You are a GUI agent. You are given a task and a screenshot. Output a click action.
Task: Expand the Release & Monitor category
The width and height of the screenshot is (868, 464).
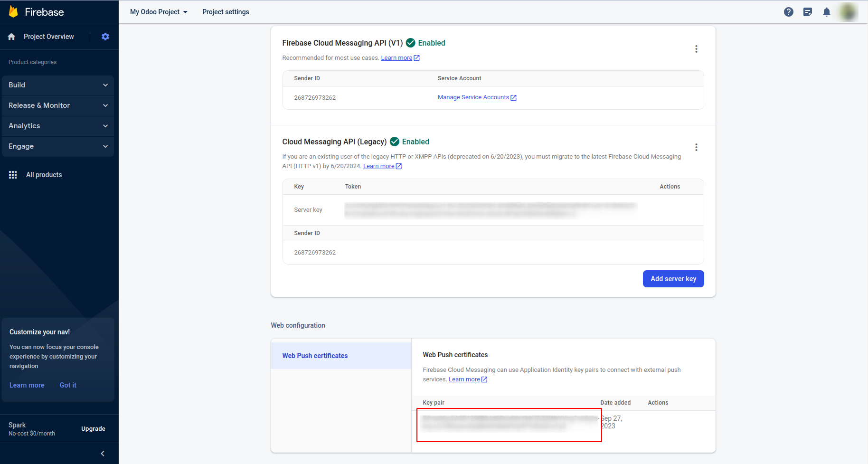click(58, 105)
